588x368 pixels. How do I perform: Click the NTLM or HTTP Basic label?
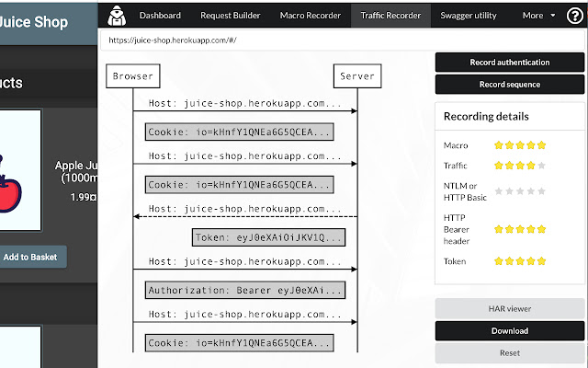(x=465, y=191)
